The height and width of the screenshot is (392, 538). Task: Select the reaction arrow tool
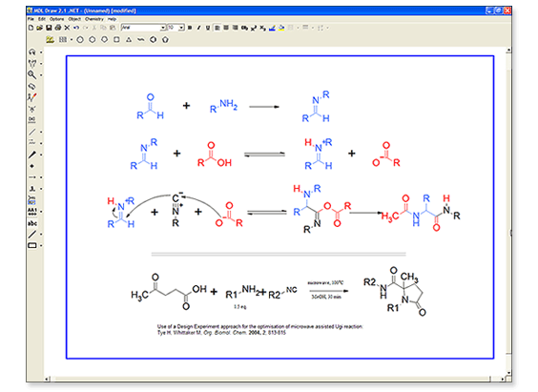pos(31,177)
